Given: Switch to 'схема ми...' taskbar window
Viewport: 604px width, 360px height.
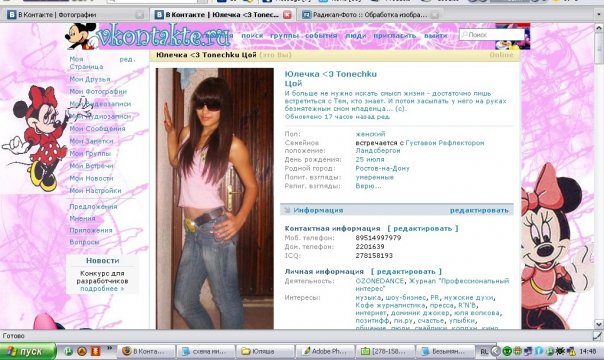Looking at the screenshot, I should [x=205, y=351].
